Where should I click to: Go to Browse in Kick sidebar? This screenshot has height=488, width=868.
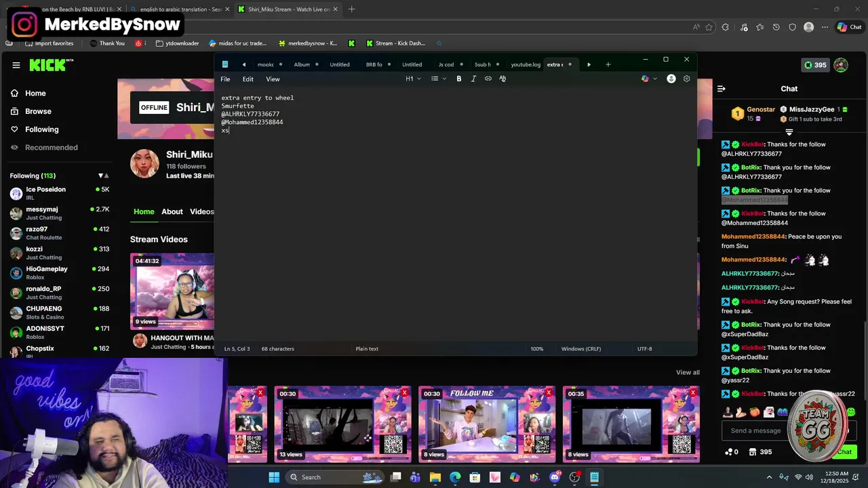tap(38, 111)
